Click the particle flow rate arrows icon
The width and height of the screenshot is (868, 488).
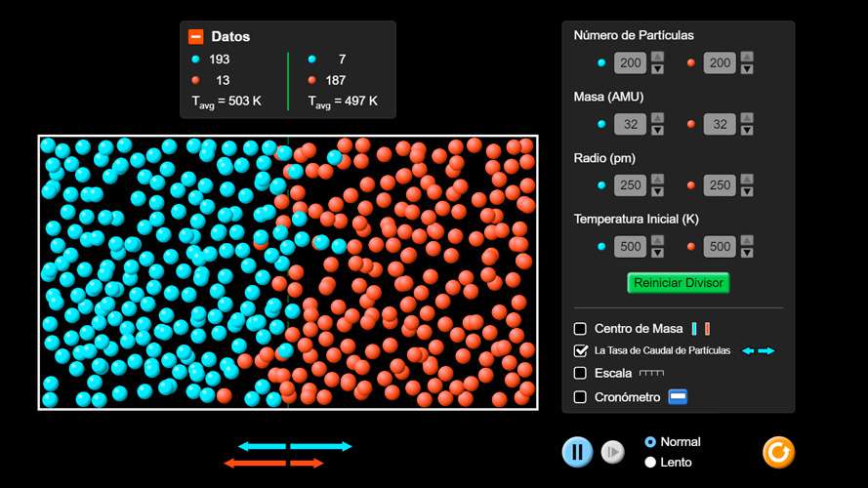pyautogui.click(x=758, y=350)
